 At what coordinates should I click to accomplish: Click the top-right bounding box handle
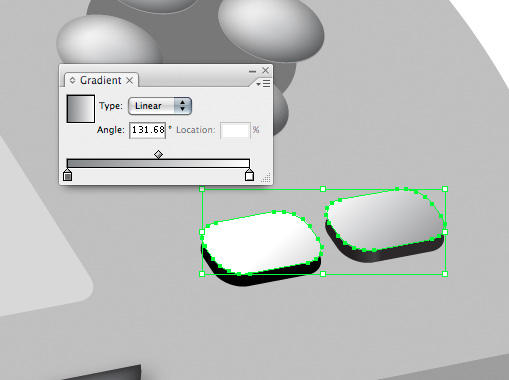click(x=445, y=189)
